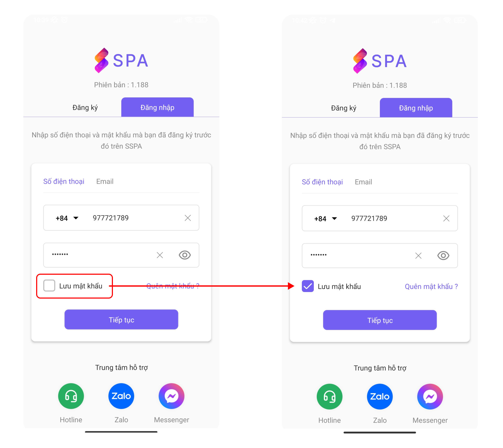Viewport: 503px width, 448px height.
Task: Select Email login tab on right screen
Action: [x=363, y=182]
